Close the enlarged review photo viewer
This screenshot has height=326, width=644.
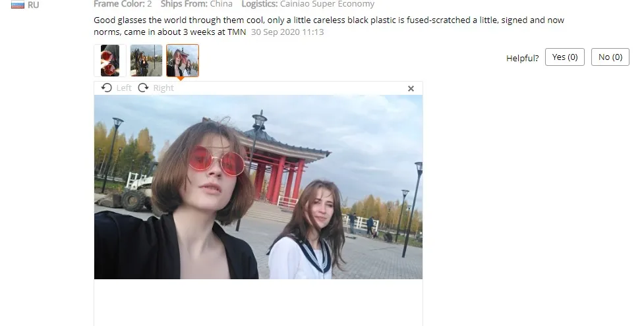(411, 88)
